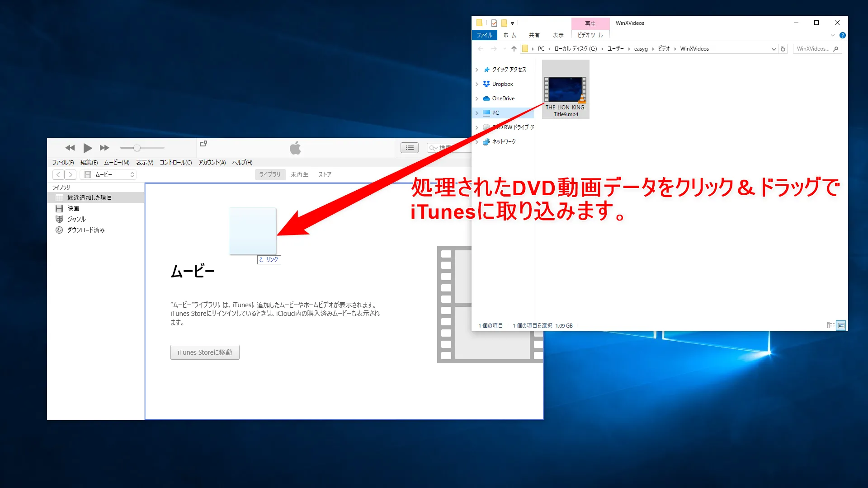Select the ライブラリ tab in iTunes
868x488 pixels.
270,174
